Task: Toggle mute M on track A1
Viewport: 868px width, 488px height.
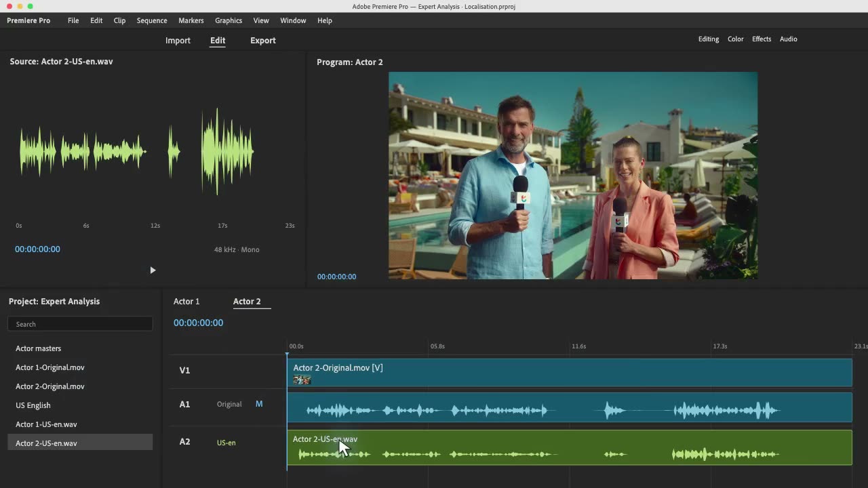Action: 259,404
